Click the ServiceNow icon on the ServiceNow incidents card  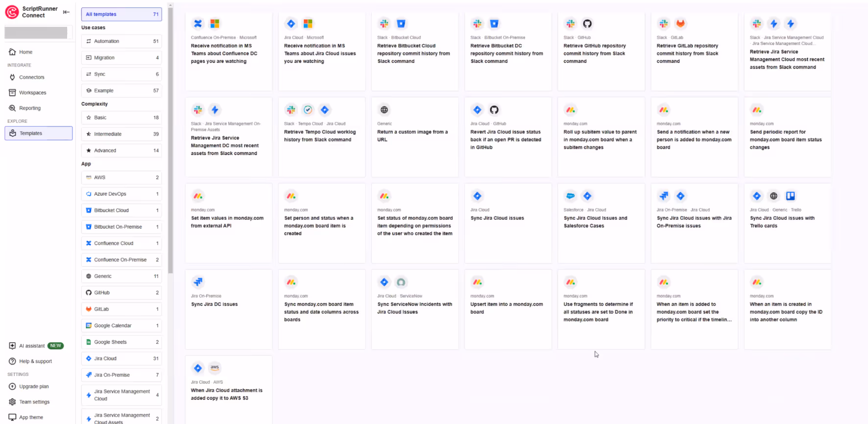pyautogui.click(x=401, y=282)
